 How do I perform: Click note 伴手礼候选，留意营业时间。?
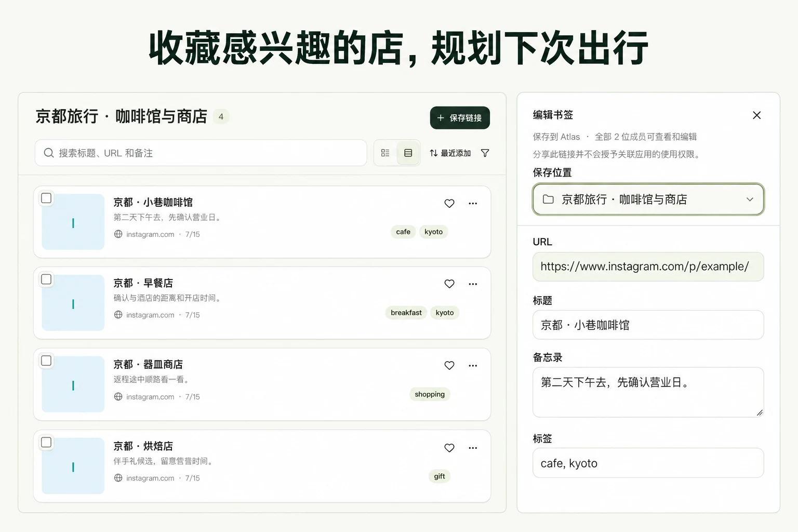(165, 461)
